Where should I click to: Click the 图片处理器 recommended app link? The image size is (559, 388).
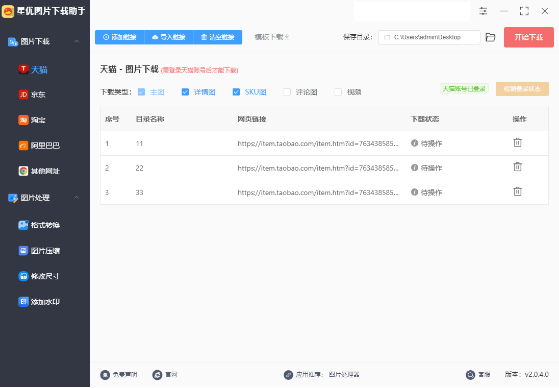[344, 375]
